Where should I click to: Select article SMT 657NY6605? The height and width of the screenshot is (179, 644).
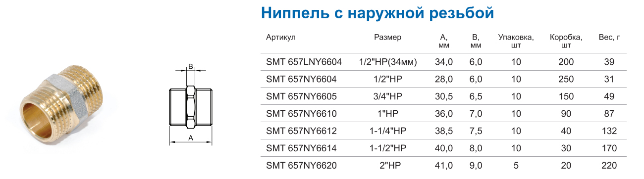301,96
